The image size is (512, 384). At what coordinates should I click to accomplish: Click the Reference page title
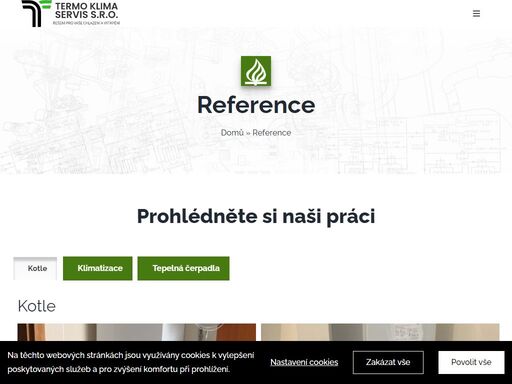click(x=256, y=105)
